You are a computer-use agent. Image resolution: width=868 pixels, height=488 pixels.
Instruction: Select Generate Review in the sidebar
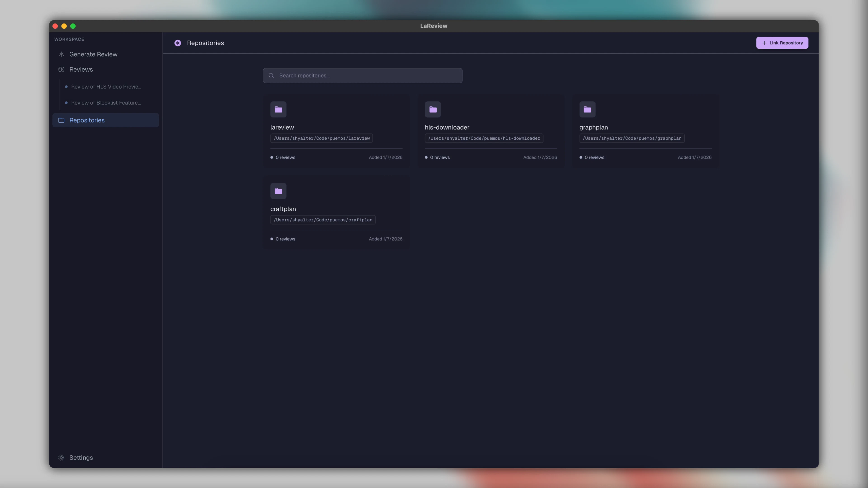point(93,54)
